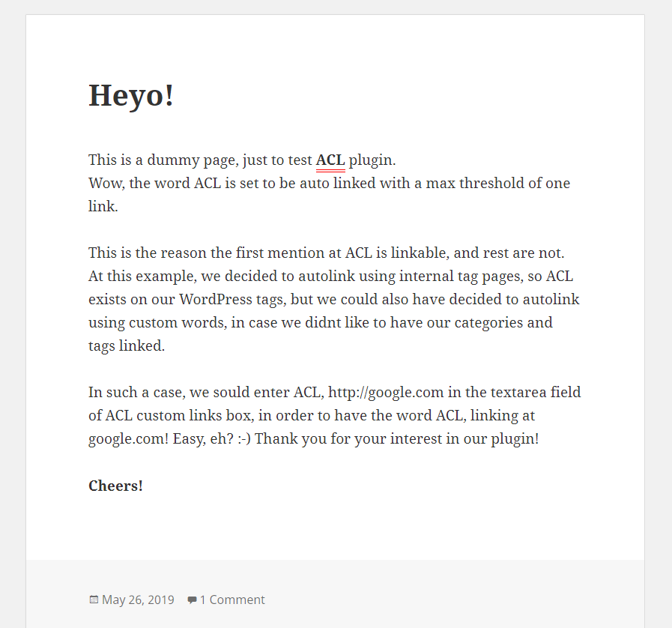The image size is (672, 628).
Task: Click the 'google.com! Easy, eh?' text
Action: coord(161,439)
